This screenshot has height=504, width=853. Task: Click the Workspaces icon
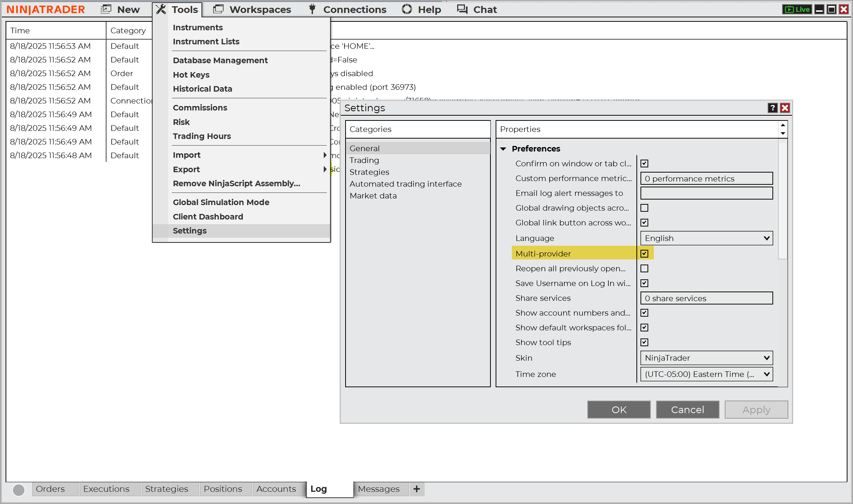click(218, 9)
